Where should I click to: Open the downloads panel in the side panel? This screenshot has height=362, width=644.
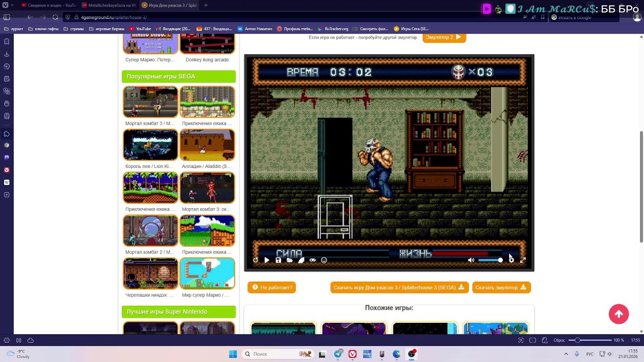click(x=7, y=54)
